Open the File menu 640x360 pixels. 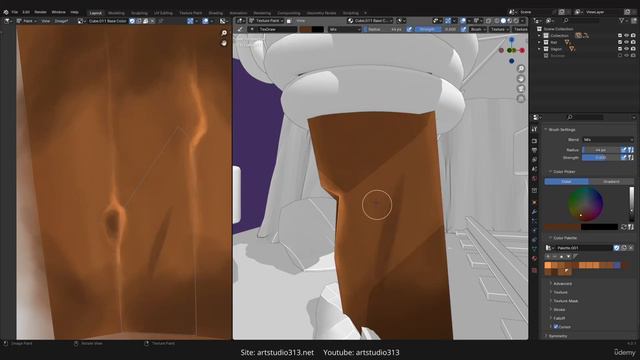(x=15, y=12)
